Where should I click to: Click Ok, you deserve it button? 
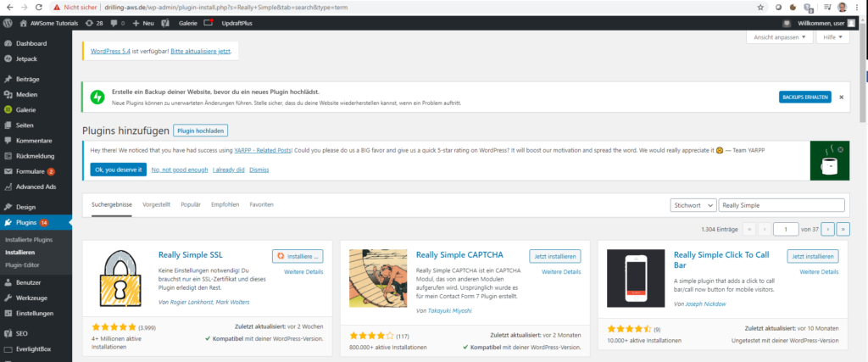[119, 170]
